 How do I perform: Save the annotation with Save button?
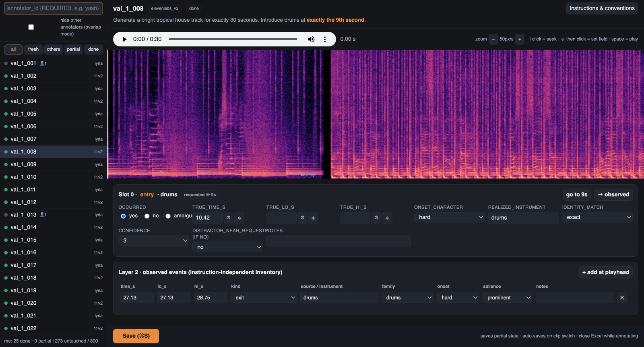[136, 336]
